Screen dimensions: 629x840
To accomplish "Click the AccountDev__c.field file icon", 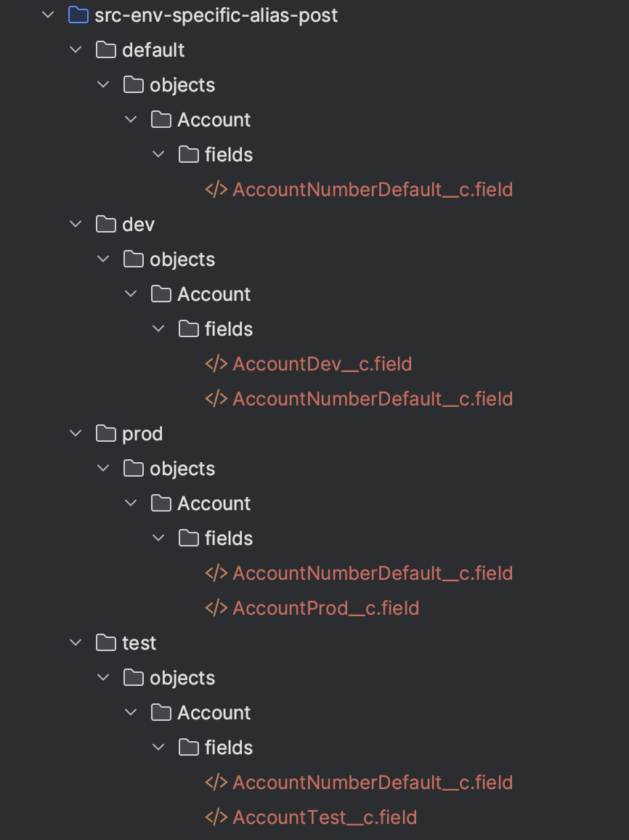I will pyautogui.click(x=216, y=364).
